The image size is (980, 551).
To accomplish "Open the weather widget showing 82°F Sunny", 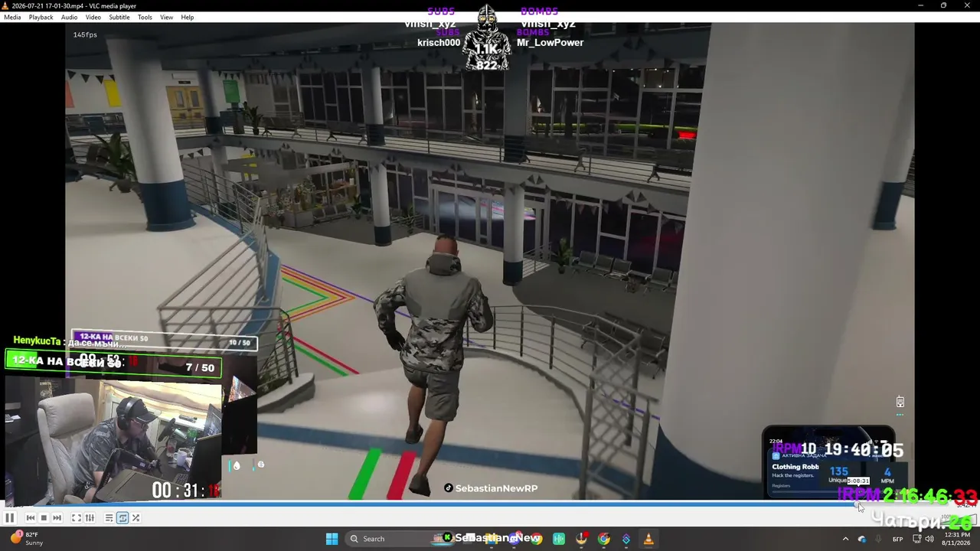I will [28, 539].
